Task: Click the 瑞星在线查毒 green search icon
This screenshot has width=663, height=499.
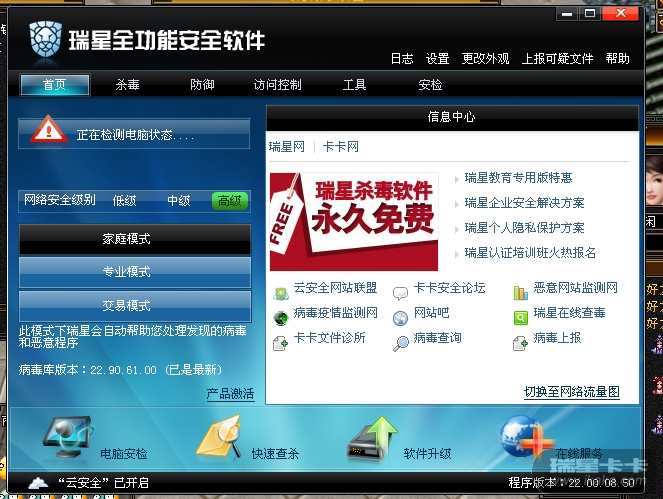Action: tap(521, 318)
